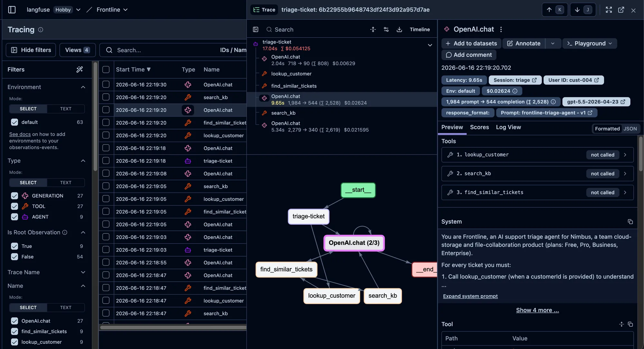Click the filter wand icon beside Filters
The width and height of the screenshot is (644, 349).
coord(80,69)
